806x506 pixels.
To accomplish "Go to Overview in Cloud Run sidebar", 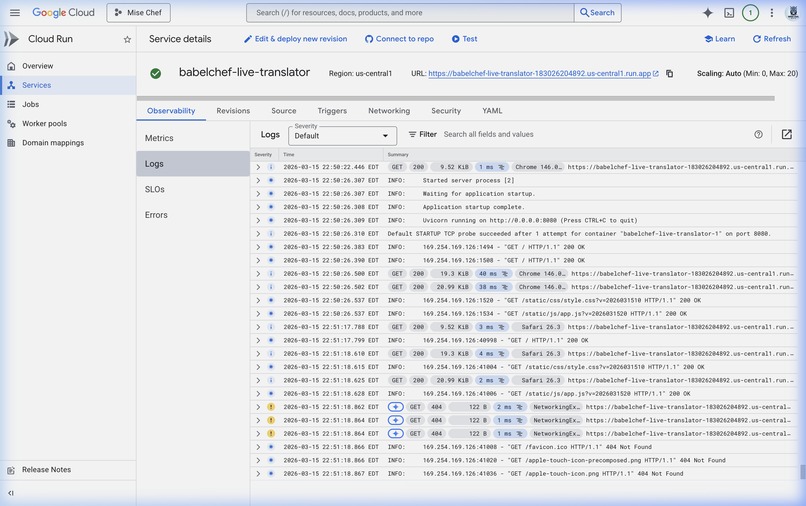I will (x=68, y=66).
